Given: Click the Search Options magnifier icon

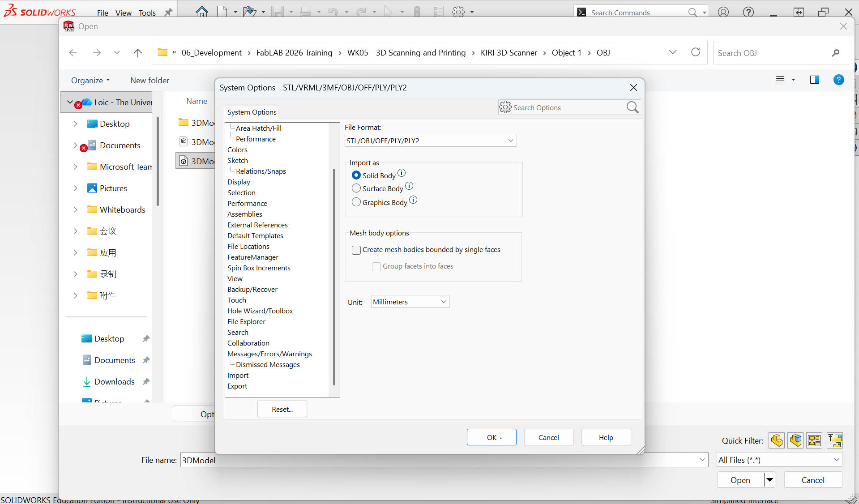Looking at the screenshot, I should pos(632,107).
